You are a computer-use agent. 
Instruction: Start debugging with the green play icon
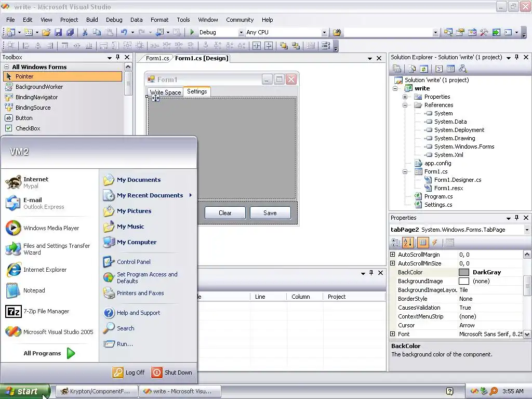coord(192,32)
